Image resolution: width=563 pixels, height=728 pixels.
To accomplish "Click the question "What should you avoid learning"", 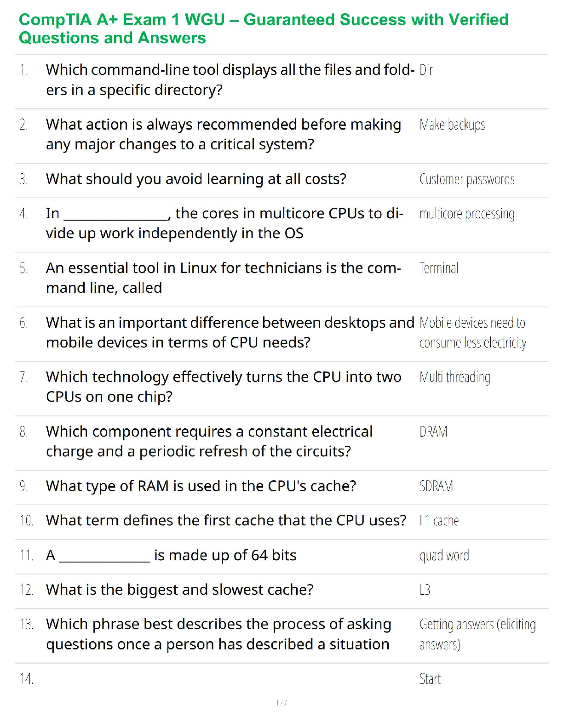I will tap(196, 179).
